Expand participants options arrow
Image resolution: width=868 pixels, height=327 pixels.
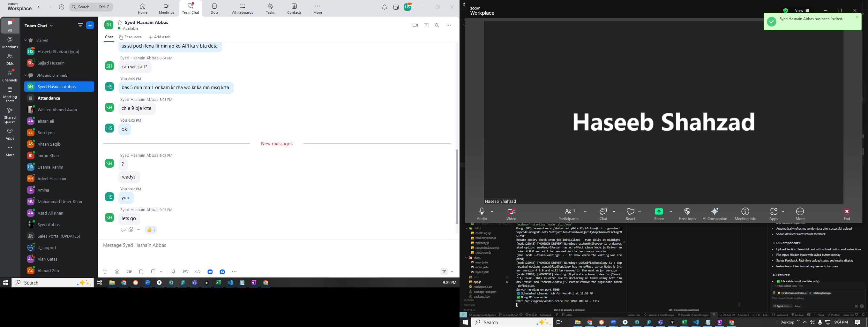point(585,211)
